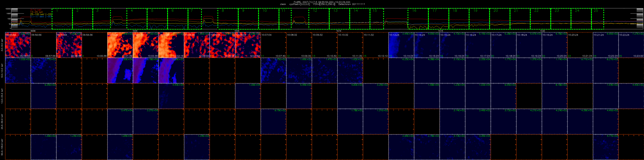Choose interval 25 dashed green box

pos(597,19)
